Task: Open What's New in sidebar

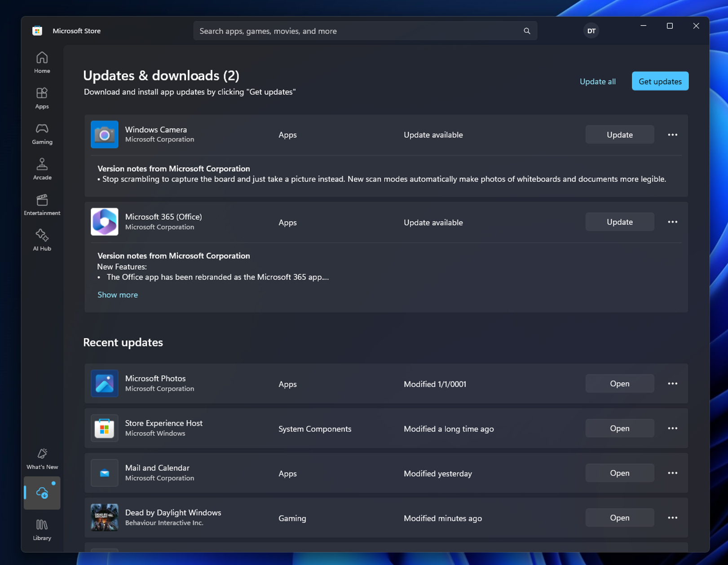Action: tap(42, 458)
